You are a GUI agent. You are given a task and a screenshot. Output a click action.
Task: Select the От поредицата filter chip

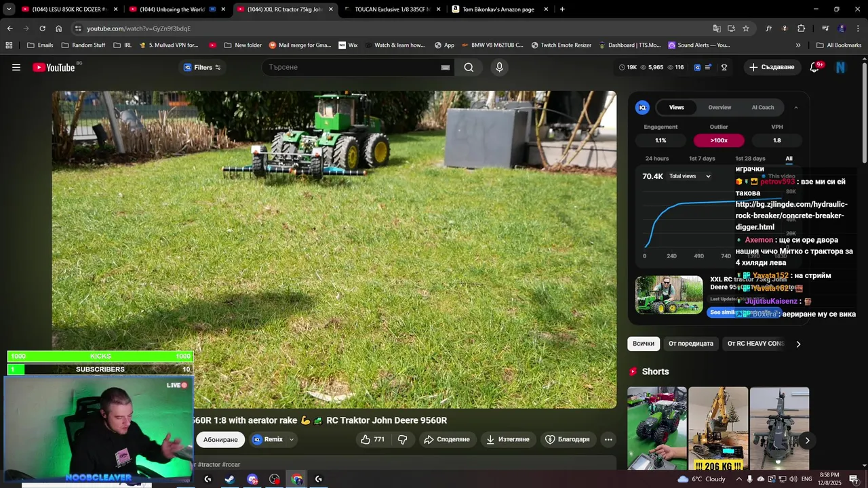(691, 344)
